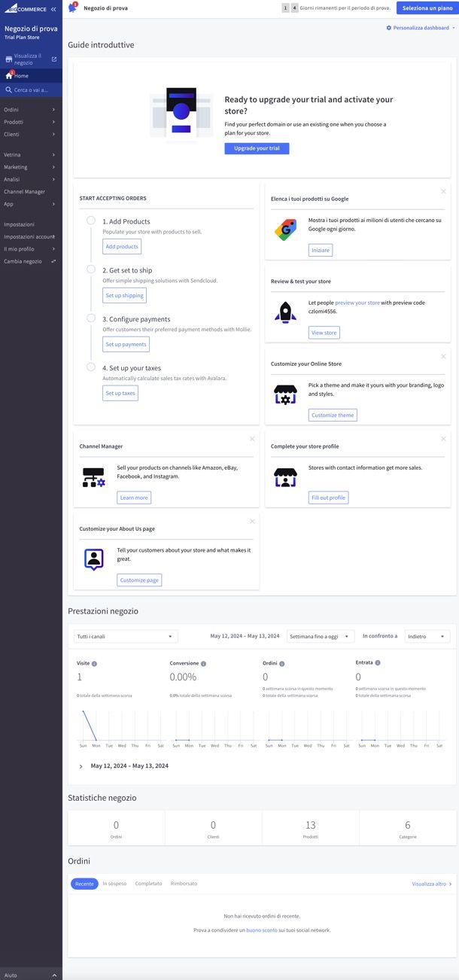Open external link icon next to Visualizza il negozio
The height and width of the screenshot is (980, 459).
(53, 59)
